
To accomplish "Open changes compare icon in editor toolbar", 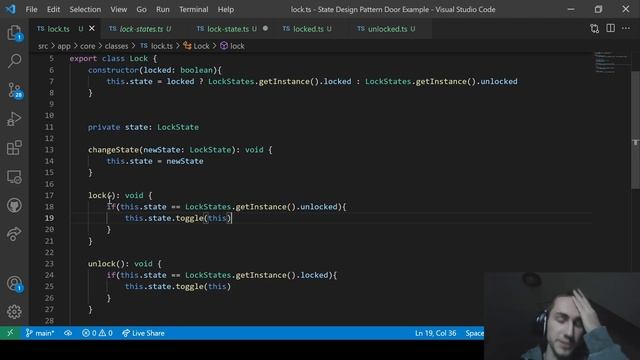I will [x=595, y=29].
